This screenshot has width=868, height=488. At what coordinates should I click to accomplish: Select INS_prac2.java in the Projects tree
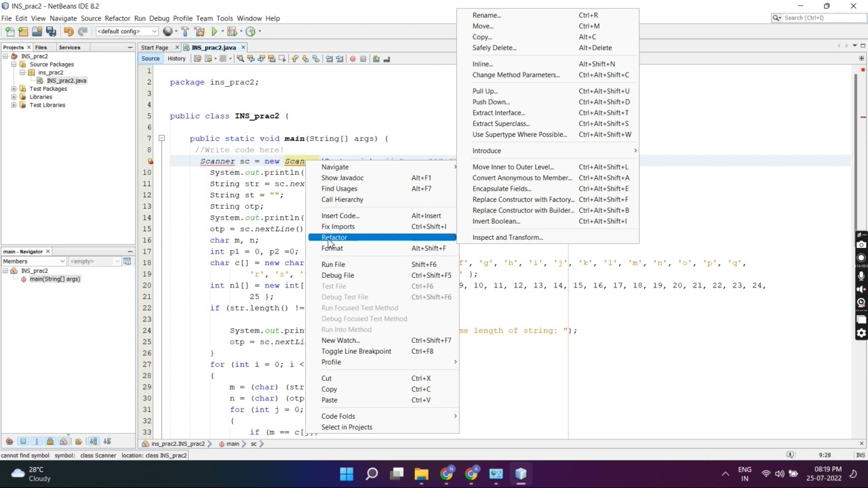(x=66, y=81)
